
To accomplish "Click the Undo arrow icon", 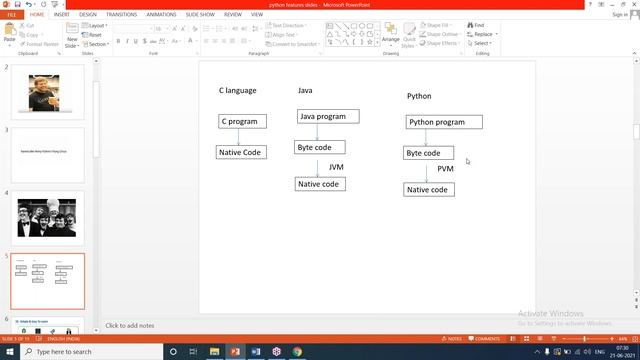I will (28, 4).
